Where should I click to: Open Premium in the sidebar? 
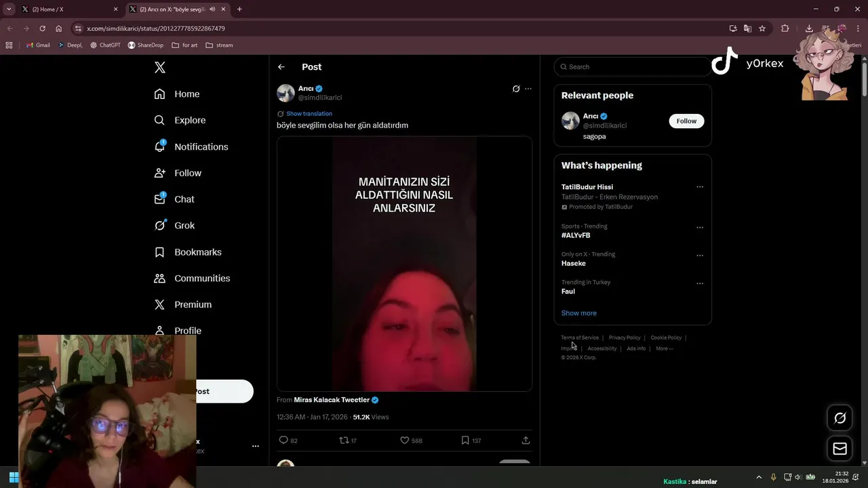tap(183, 305)
